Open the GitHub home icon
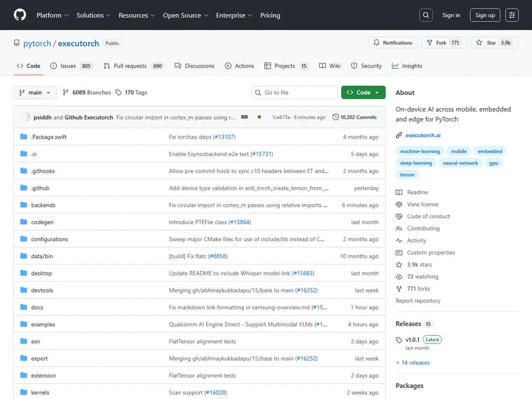Image resolution: width=532 pixels, height=399 pixels. [x=19, y=15]
